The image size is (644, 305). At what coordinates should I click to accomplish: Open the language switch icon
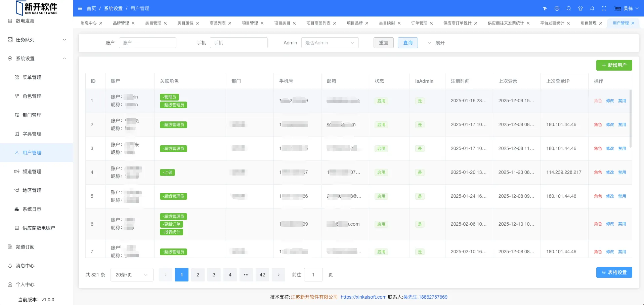(557, 8)
